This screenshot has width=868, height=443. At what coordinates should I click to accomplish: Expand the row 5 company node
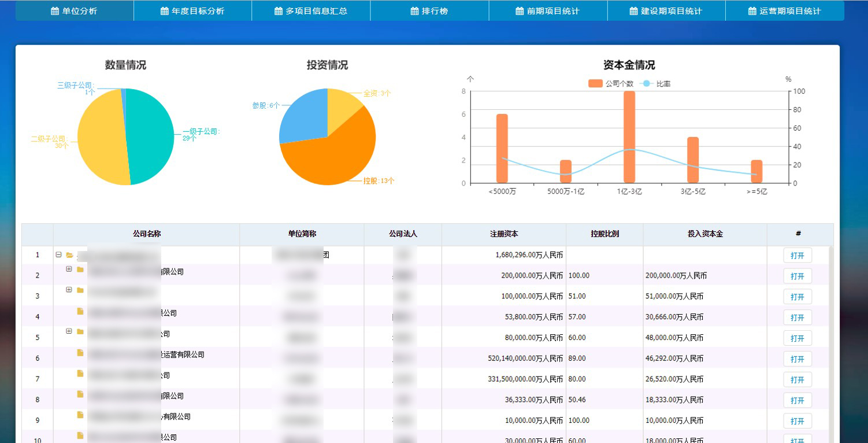pyautogui.click(x=69, y=331)
